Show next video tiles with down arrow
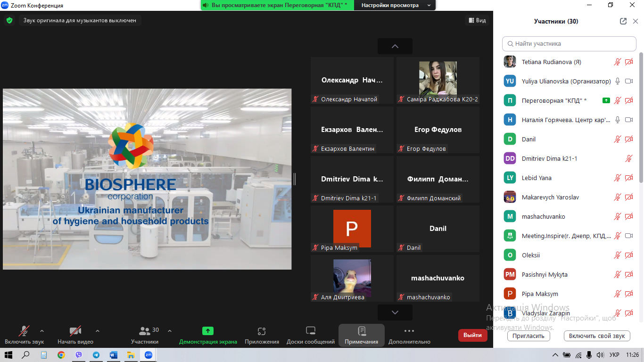Image resolution: width=644 pixels, height=362 pixels. (x=395, y=313)
